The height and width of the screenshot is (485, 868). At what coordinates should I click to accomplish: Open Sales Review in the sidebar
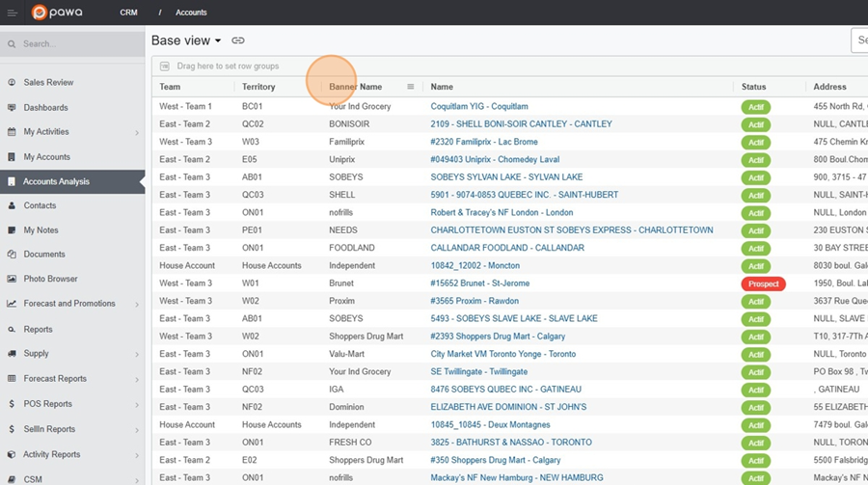49,82
